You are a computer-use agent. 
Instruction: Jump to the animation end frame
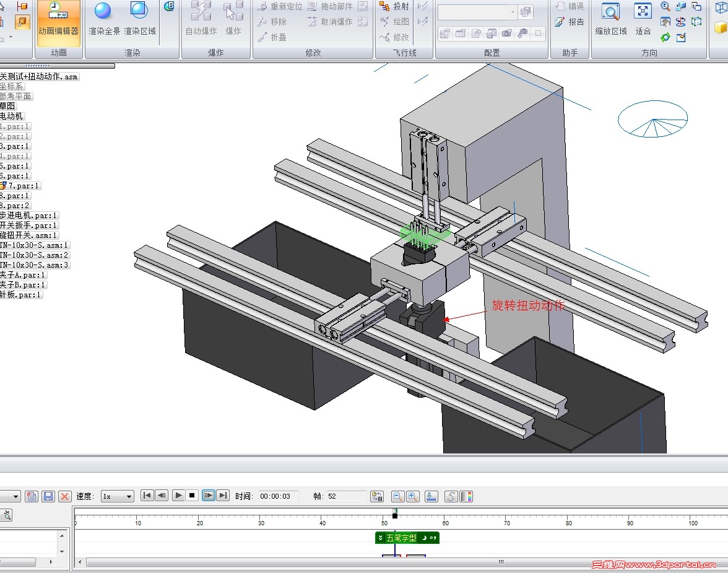223,496
